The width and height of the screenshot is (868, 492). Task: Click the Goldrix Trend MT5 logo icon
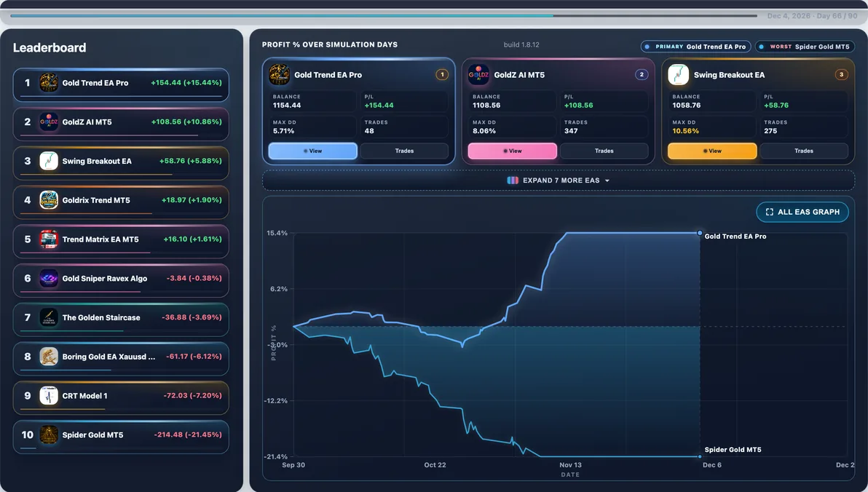pyautogui.click(x=49, y=200)
